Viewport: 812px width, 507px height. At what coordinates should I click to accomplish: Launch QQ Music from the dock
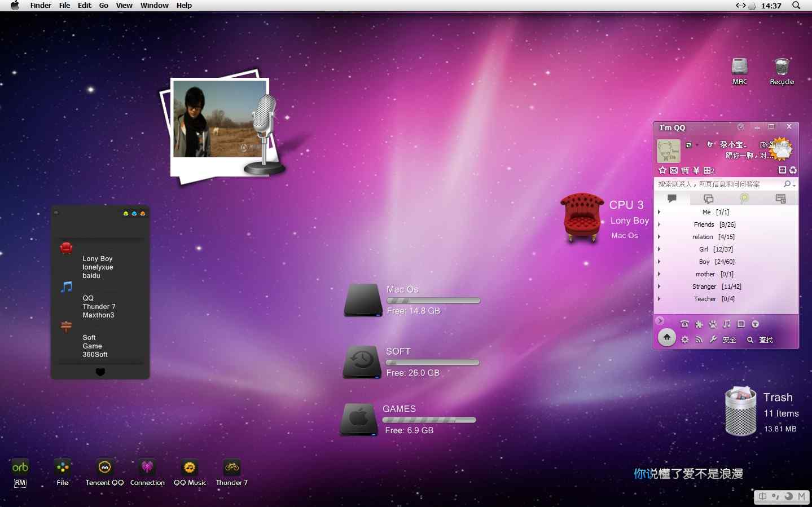[190, 468]
